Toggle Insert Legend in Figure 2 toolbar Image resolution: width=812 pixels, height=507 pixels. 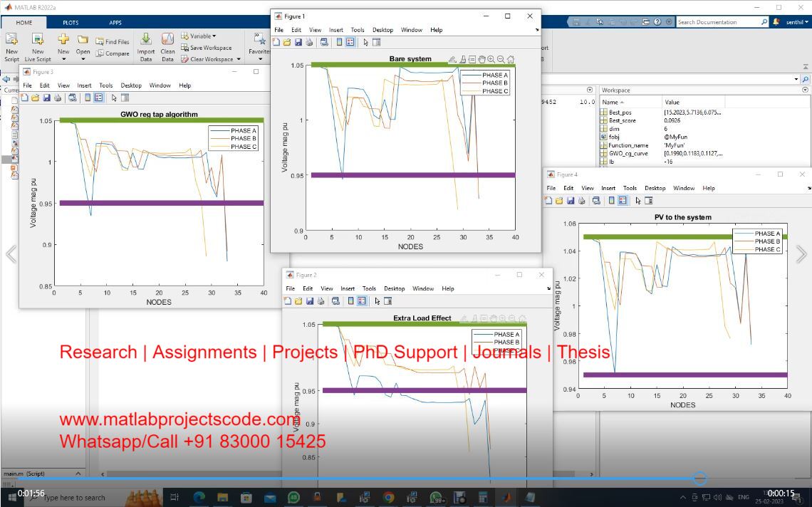(x=362, y=301)
